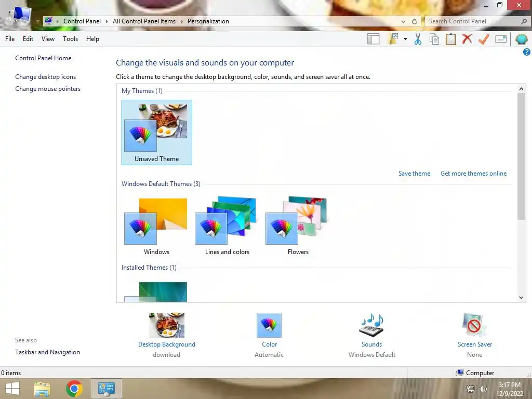Screen dimensions: 532x399
Task: Click the volume speaker tray icon
Action: click(x=483, y=389)
